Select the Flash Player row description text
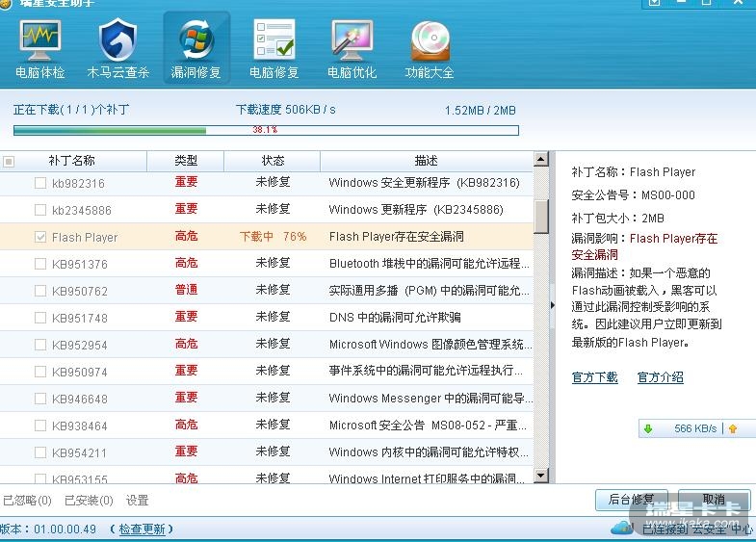The width and height of the screenshot is (756, 542). tap(397, 237)
